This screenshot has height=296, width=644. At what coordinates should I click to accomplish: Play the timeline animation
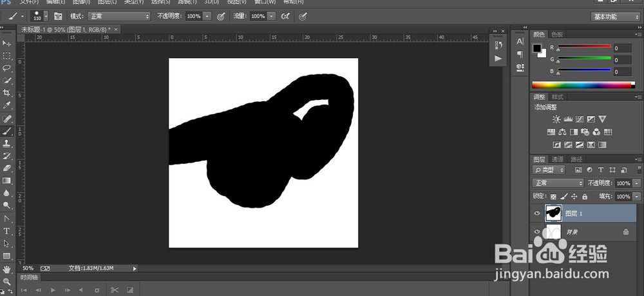tap(53, 290)
